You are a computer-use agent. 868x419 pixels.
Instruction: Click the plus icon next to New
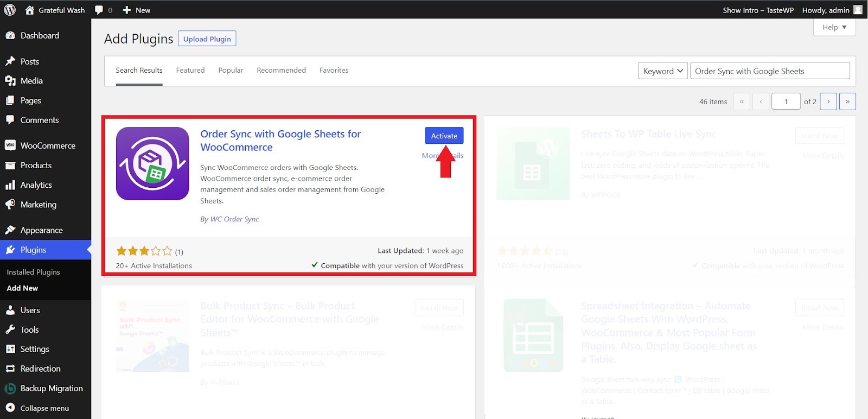[126, 10]
